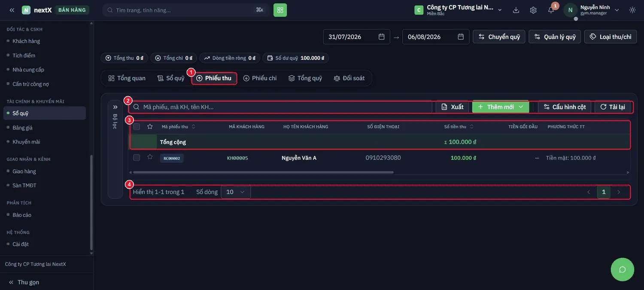This screenshot has height=290, width=644.
Task: Open the Số dòng rows-per-page dropdown
Action: coord(236,192)
